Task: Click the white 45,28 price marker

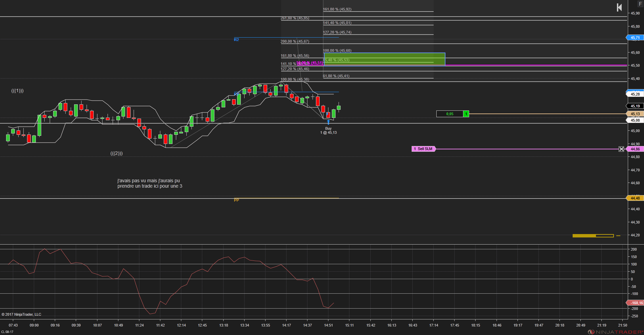Action: click(635, 94)
